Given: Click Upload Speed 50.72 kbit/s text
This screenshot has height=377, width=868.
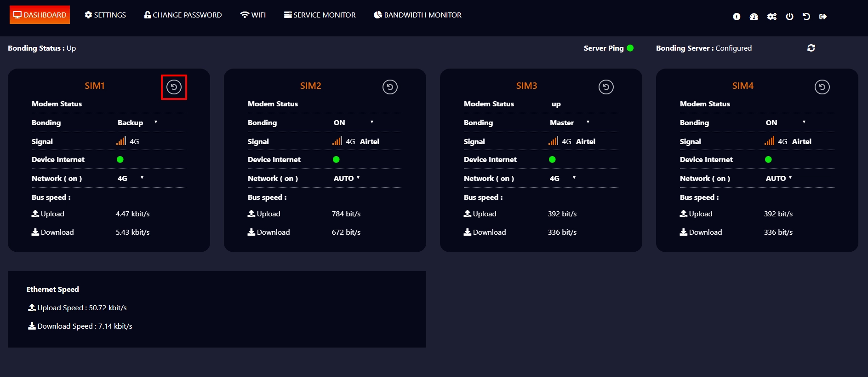Looking at the screenshot, I should (x=82, y=307).
